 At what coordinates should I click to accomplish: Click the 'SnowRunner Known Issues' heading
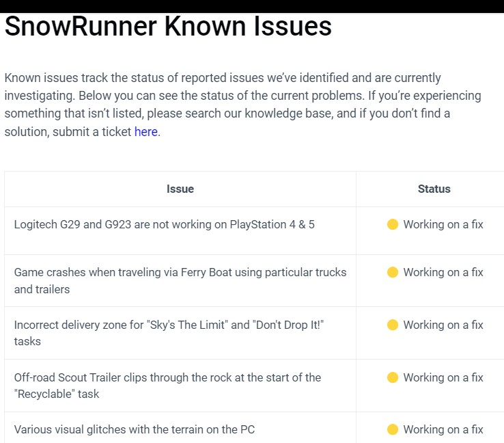[x=168, y=26]
